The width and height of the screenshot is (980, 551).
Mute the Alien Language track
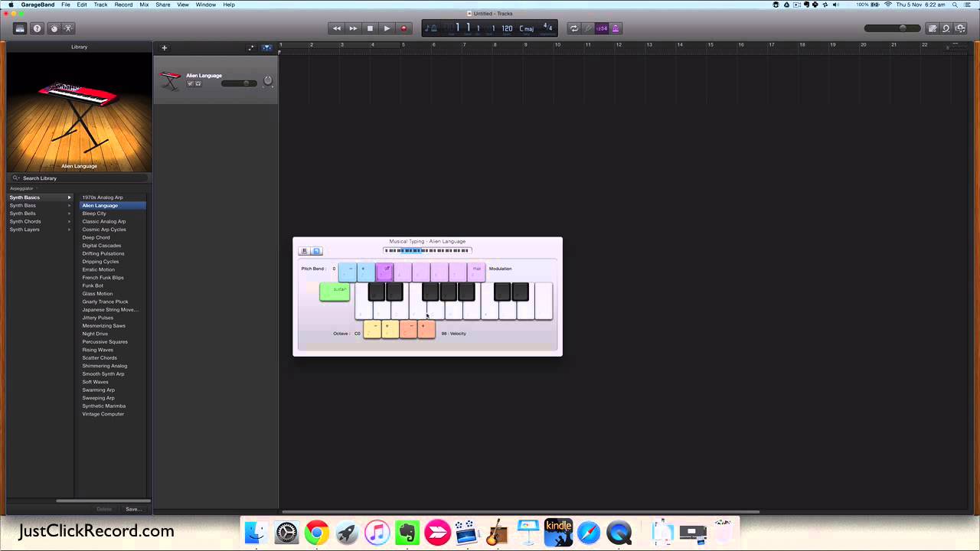(x=191, y=83)
